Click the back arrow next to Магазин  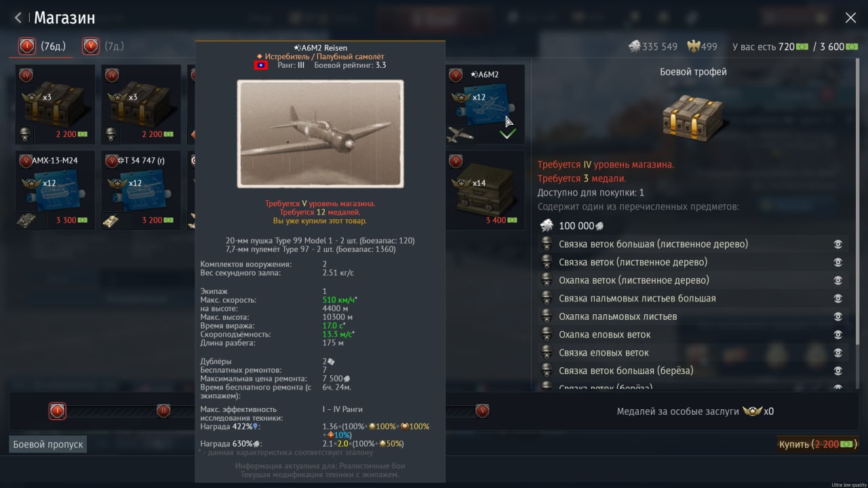18,18
